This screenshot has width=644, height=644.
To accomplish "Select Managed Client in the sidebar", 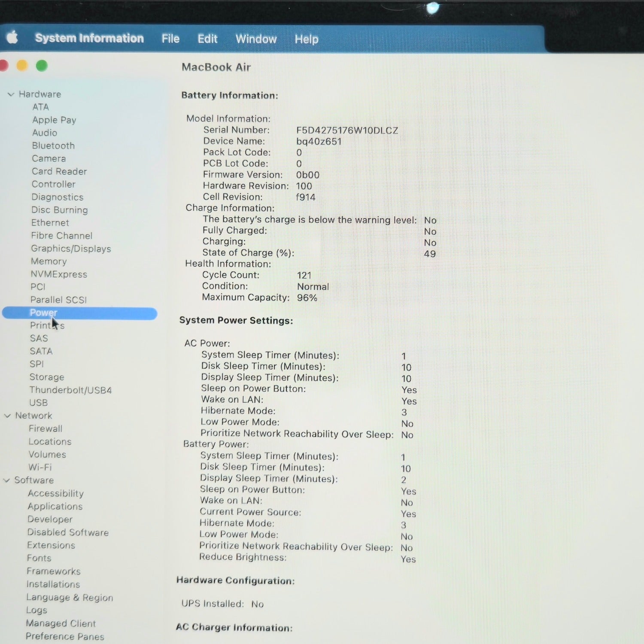I will pos(61,623).
